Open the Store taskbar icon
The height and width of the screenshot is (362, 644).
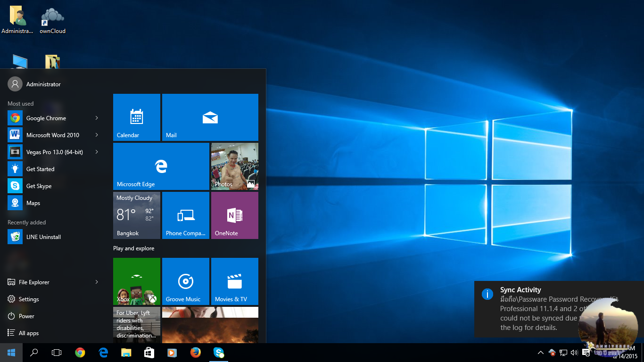149,353
